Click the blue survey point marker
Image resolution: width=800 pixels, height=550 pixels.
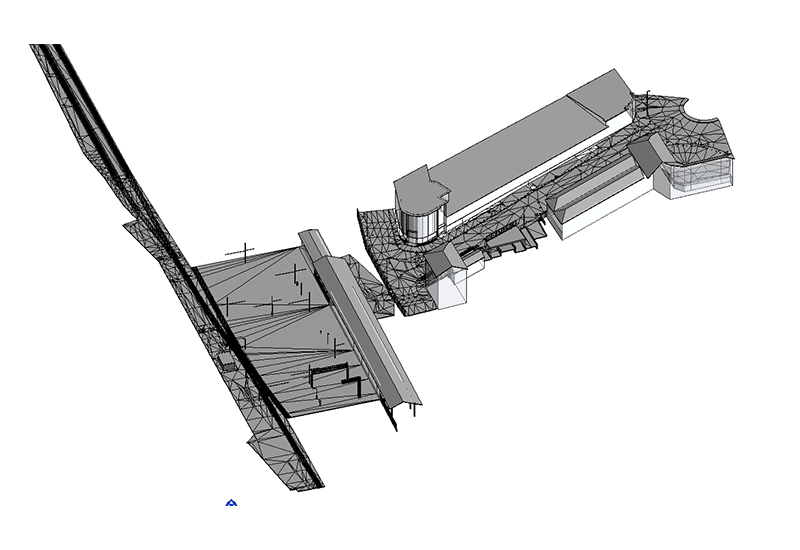231,502
